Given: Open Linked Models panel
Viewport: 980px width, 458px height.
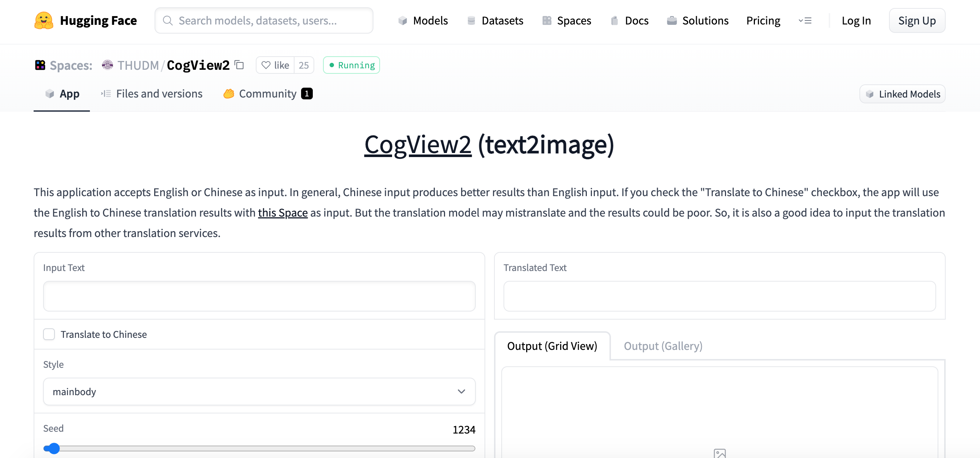Looking at the screenshot, I should coord(902,94).
